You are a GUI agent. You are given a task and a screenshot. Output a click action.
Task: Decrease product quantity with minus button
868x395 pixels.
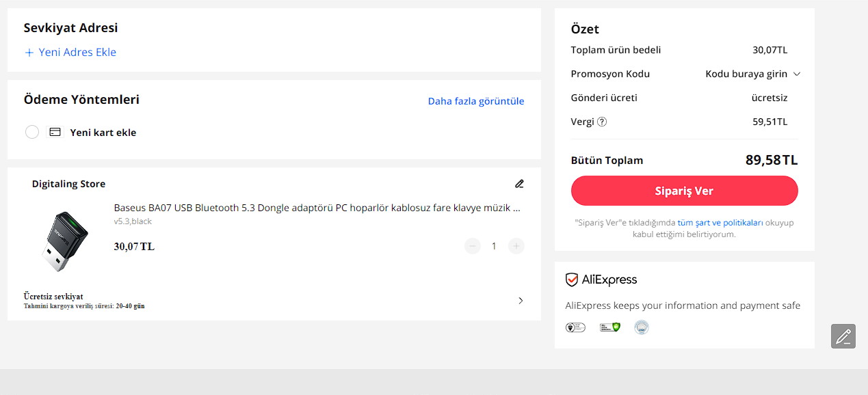click(x=473, y=246)
